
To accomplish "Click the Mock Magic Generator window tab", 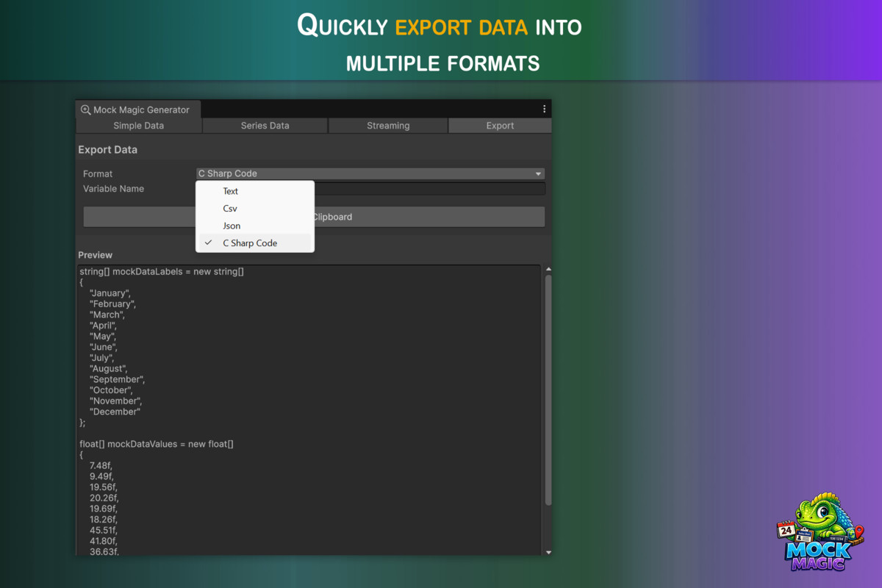I will click(138, 110).
